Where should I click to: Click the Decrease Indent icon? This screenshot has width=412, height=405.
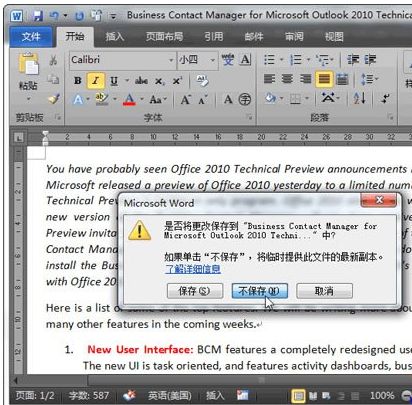pos(353,60)
